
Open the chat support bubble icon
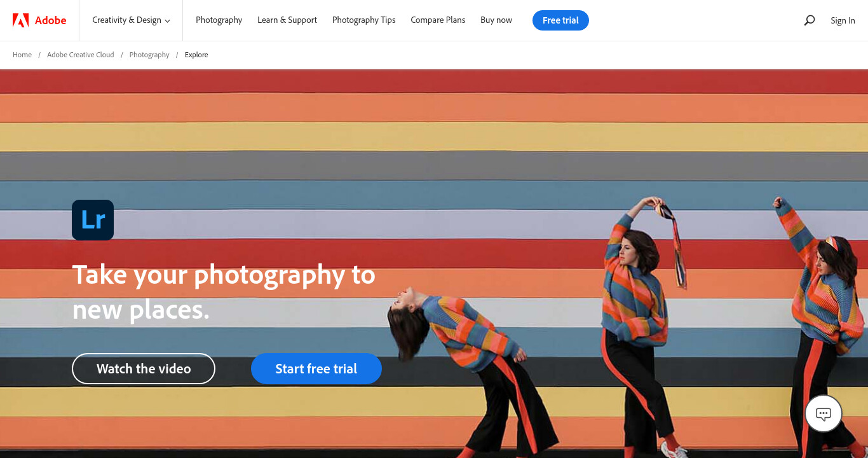tap(823, 414)
